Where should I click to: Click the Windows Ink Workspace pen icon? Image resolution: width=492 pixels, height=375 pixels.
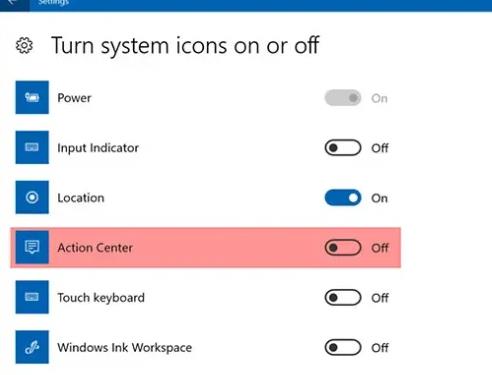coord(32,347)
